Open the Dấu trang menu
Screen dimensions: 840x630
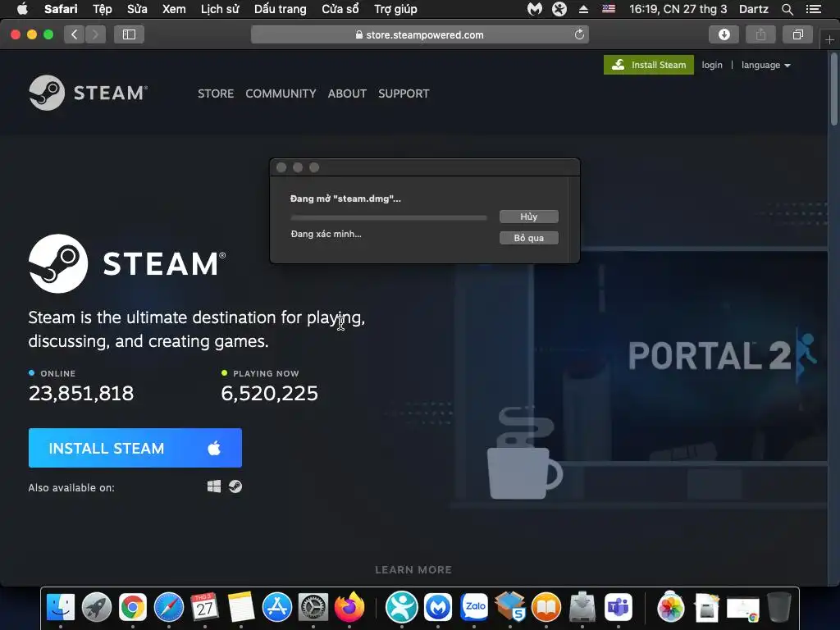tap(281, 8)
